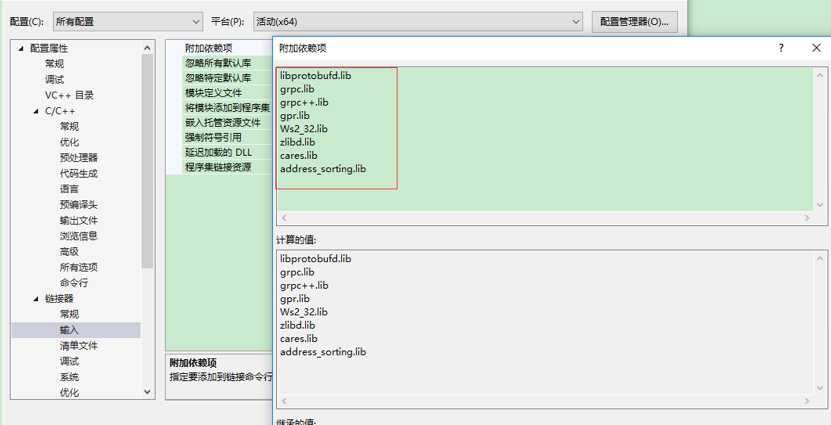Screen dimensions: 831x425
Task: Select 预处理器 in the tree
Action: click(x=78, y=158)
